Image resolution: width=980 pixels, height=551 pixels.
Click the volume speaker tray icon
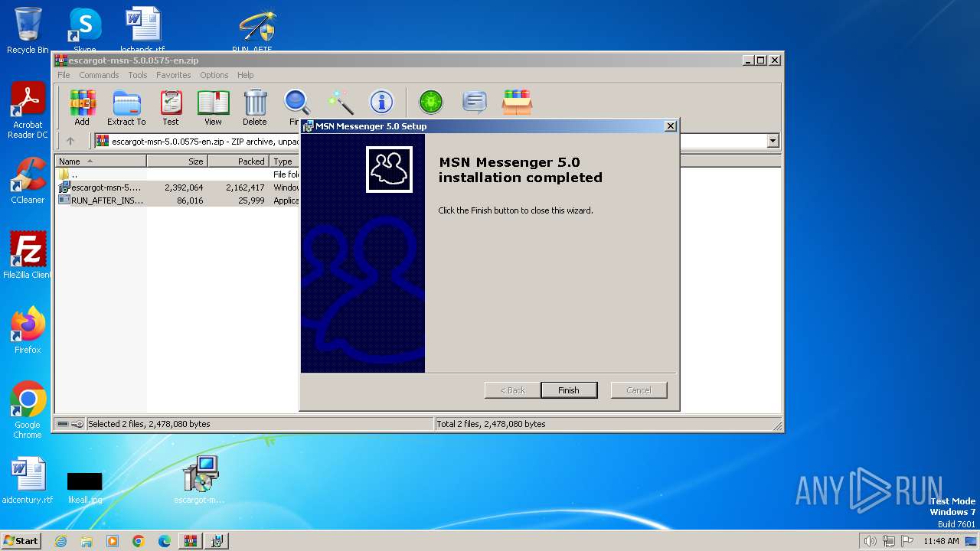tap(870, 541)
